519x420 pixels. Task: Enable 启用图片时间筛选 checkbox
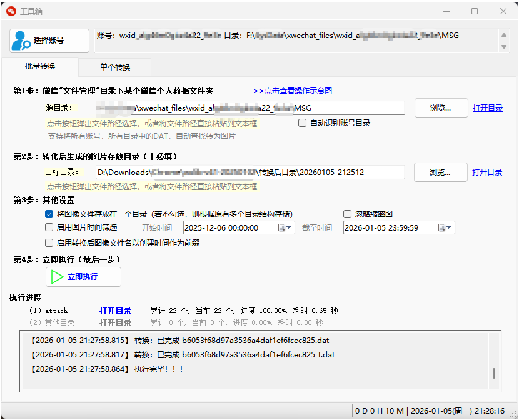click(x=49, y=227)
